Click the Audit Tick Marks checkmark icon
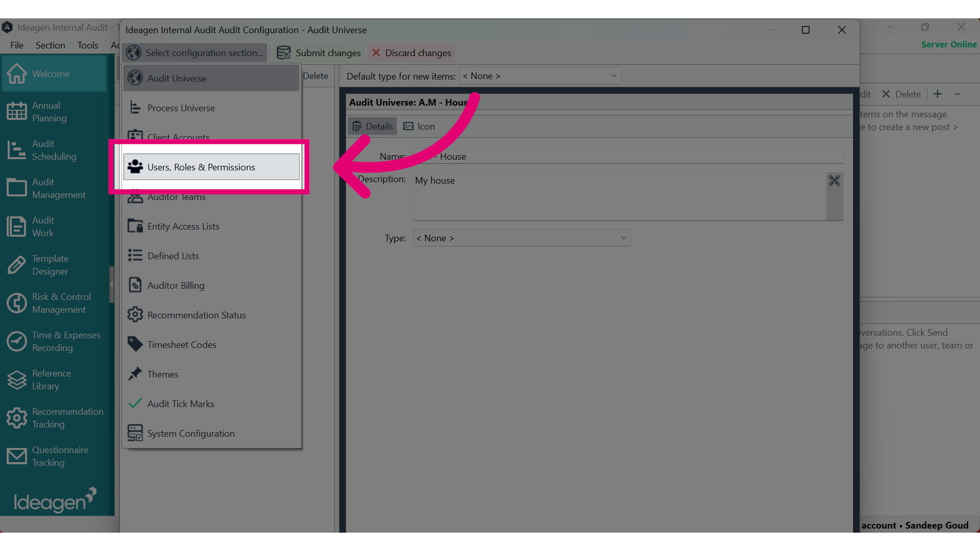This screenshot has width=980, height=551. click(x=135, y=403)
